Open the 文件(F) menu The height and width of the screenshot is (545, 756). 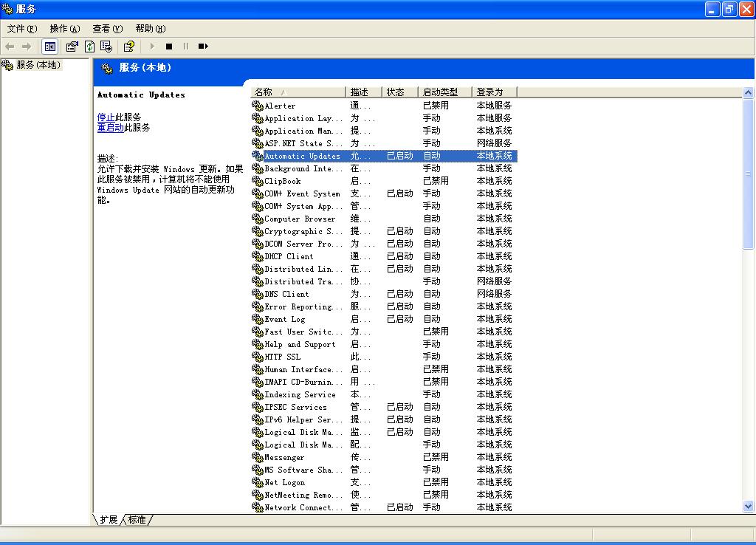[21, 29]
